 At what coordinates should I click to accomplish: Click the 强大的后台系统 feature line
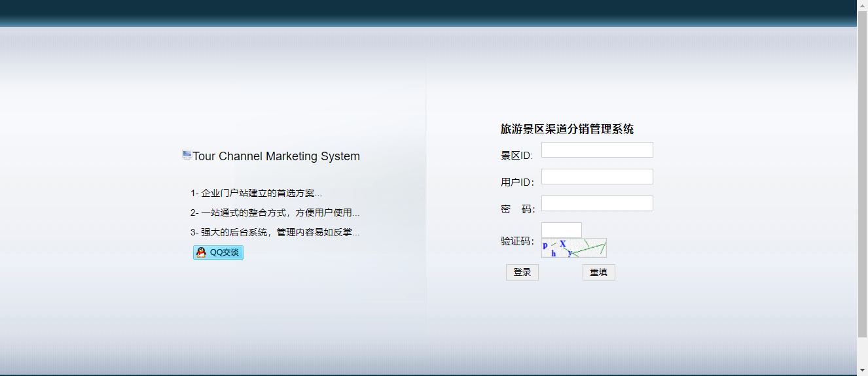pos(275,233)
